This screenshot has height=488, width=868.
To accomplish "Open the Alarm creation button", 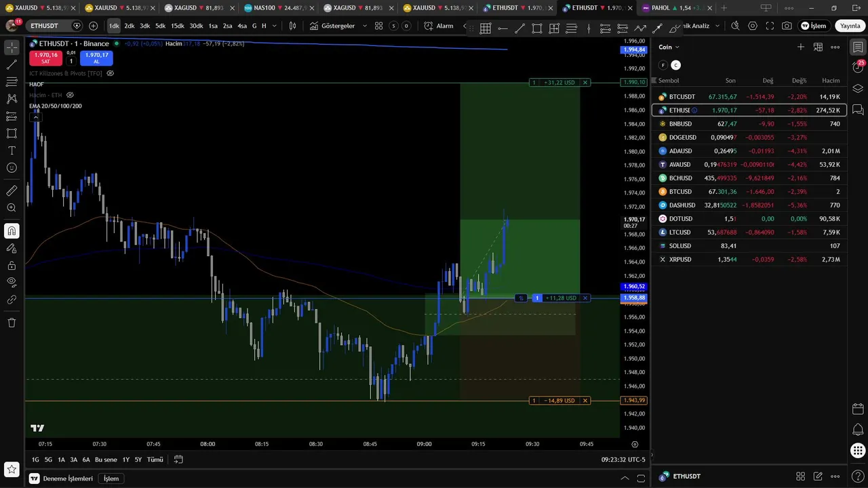I will 439,26.
